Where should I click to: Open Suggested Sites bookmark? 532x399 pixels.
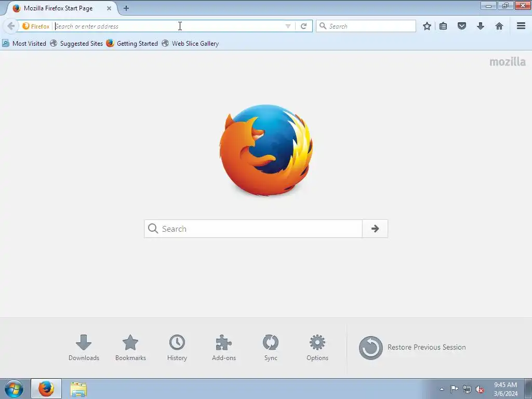(x=76, y=44)
